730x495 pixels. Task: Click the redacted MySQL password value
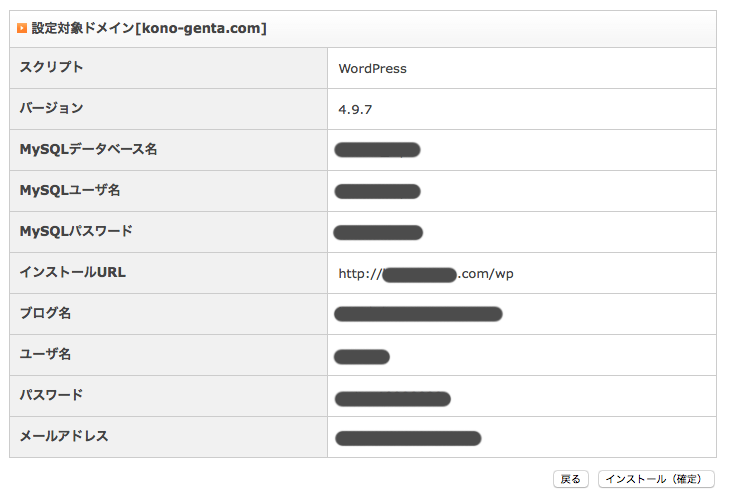(378, 233)
